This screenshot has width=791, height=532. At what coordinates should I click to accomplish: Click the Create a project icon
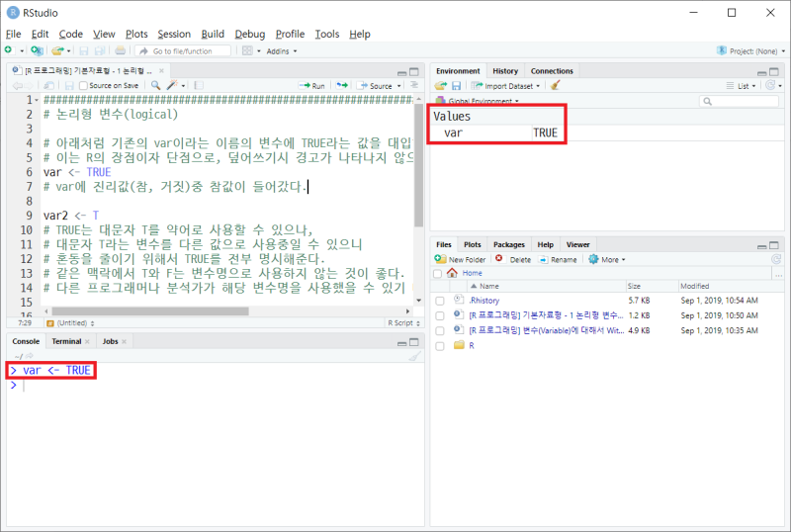(37, 50)
